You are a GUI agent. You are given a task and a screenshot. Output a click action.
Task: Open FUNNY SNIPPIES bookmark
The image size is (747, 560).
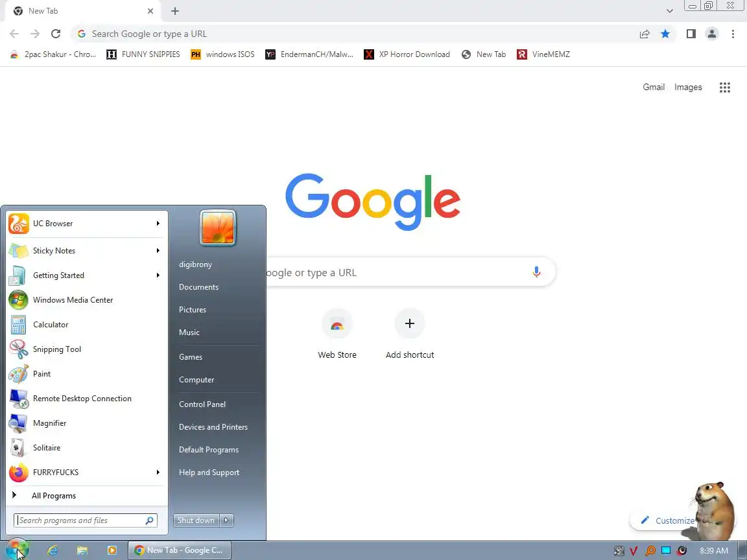coord(143,54)
